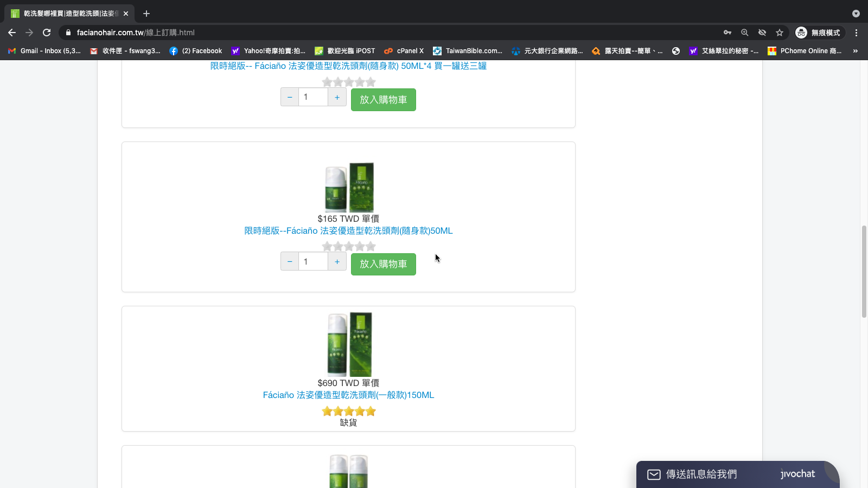Click the site lock icon in address bar
Screen dimensions: 868x488
tap(68, 33)
